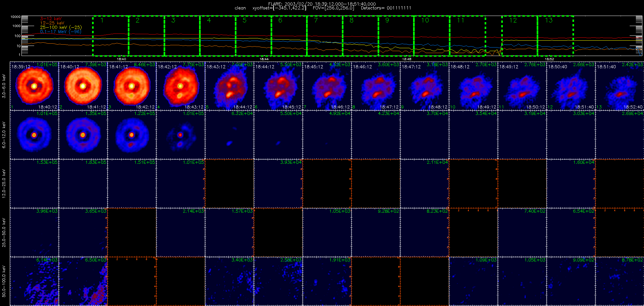Open the 18:44:12 image in the 3.0-6.0 keV row
Viewport: 644px width, 306px height.
coord(278,86)
